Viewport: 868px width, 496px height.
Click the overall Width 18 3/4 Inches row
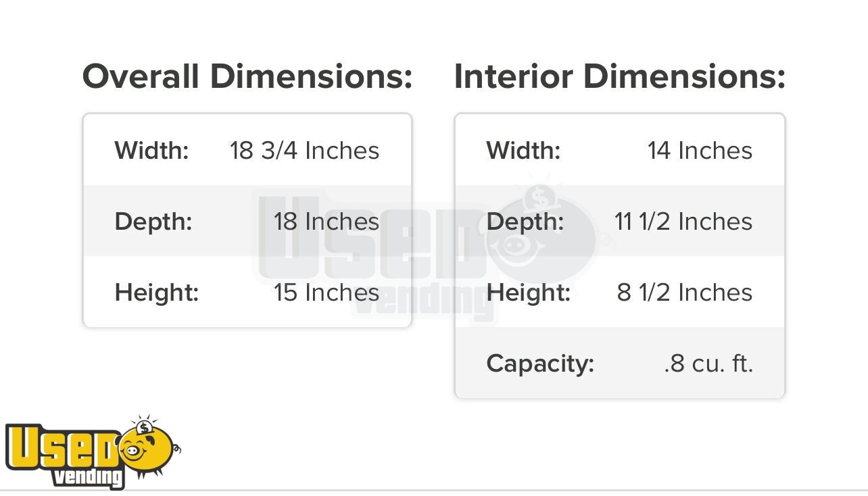[x=247, y=150]
